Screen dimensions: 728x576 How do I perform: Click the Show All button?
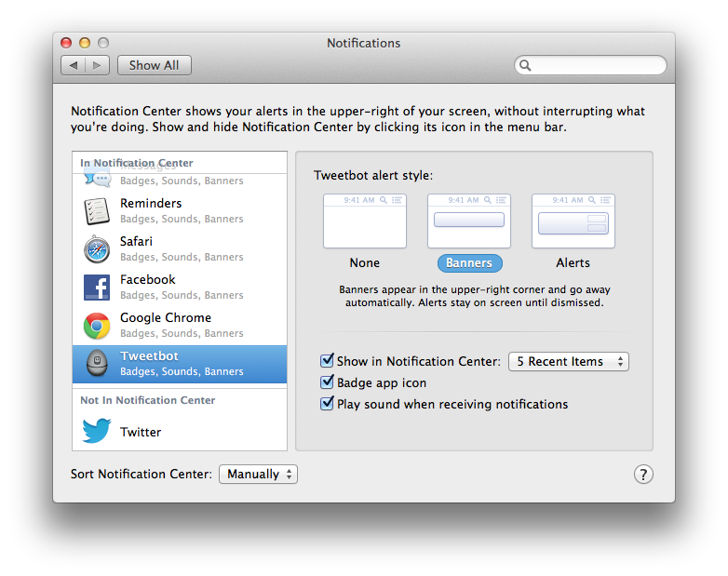point(154,65)
